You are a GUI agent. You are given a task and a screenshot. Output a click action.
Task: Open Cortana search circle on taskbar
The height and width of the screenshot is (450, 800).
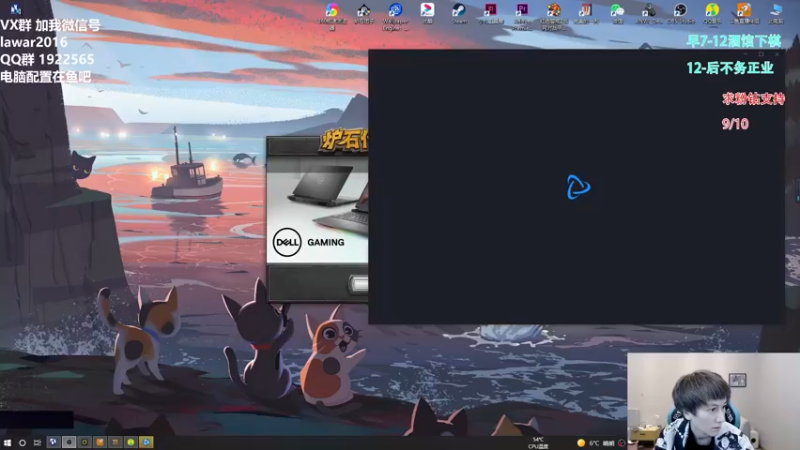[x=22, y=443]
